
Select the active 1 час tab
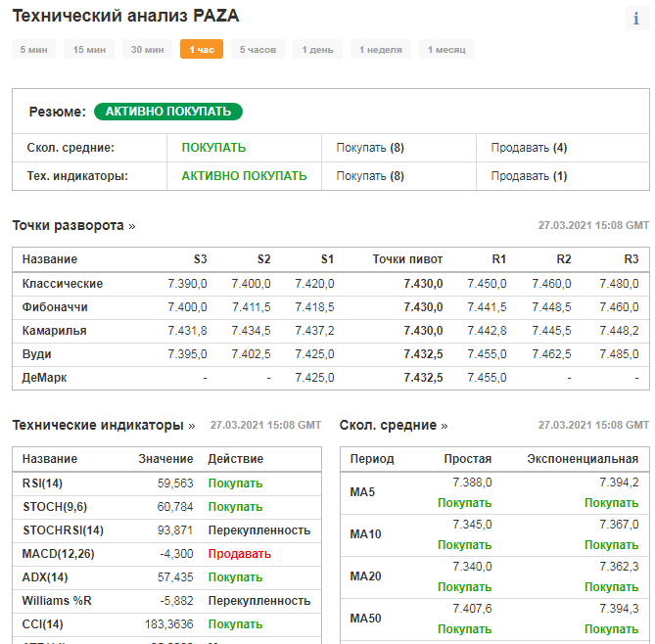202,50
